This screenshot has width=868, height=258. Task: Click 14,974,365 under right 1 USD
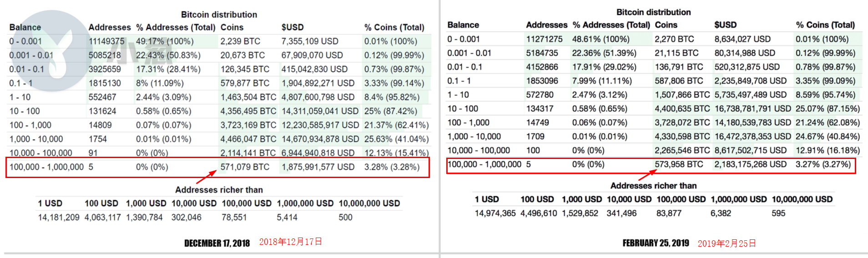(x=495, y=213)
